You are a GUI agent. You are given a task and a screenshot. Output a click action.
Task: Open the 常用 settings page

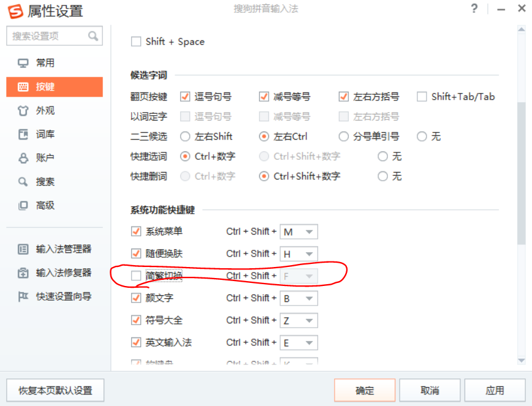55,63
